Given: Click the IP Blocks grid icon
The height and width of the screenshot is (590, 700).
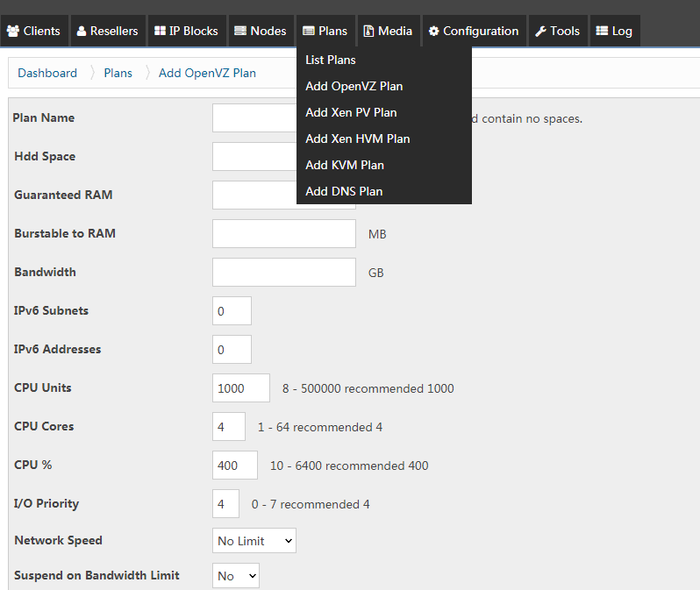Looking at the screenshot, I should [160, 31].
